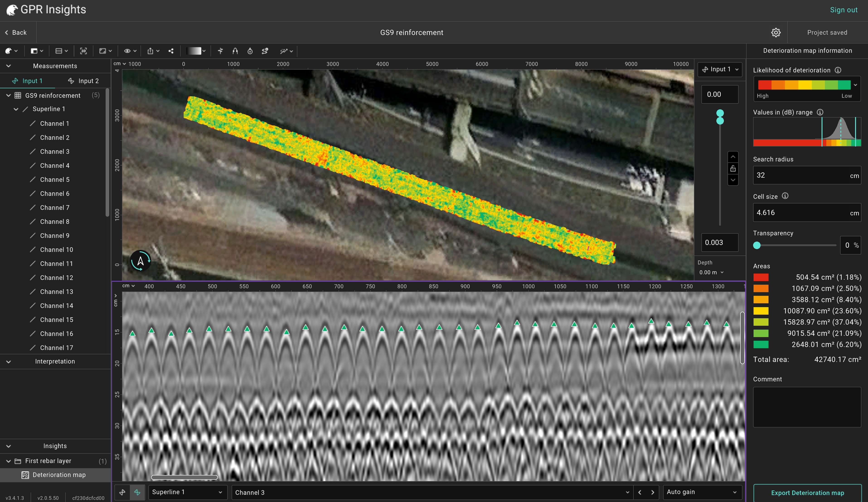Select Channel 8 in measurements list
Screen dimensions: 868x502
(x=54, y=222)
